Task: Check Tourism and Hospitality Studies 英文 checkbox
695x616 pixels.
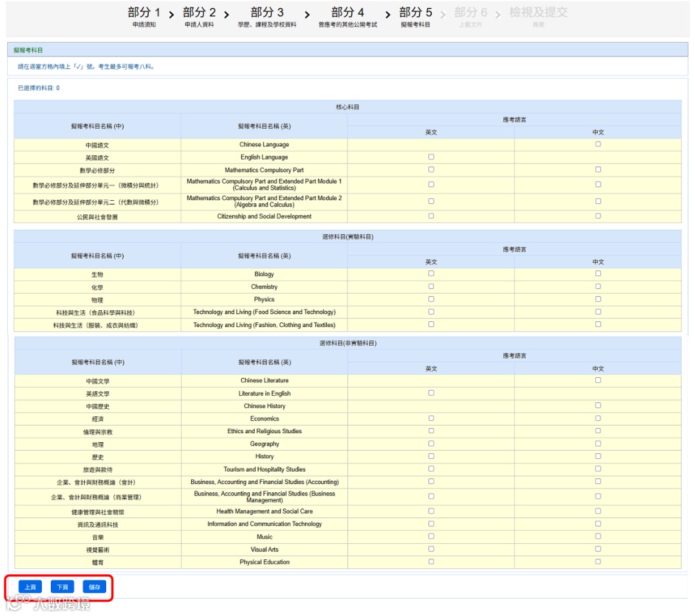Action: coord(431,469)
